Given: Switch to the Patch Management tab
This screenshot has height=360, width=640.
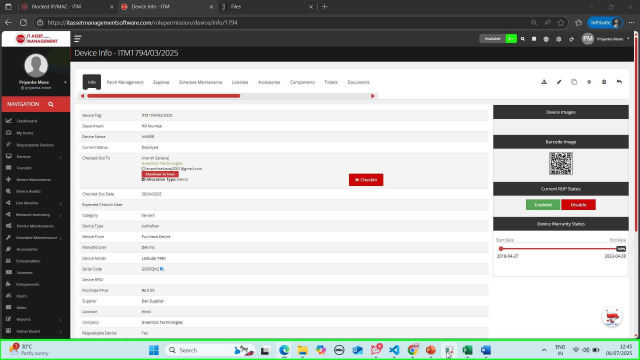Looking at the screenshot, I should pos(125,82).
